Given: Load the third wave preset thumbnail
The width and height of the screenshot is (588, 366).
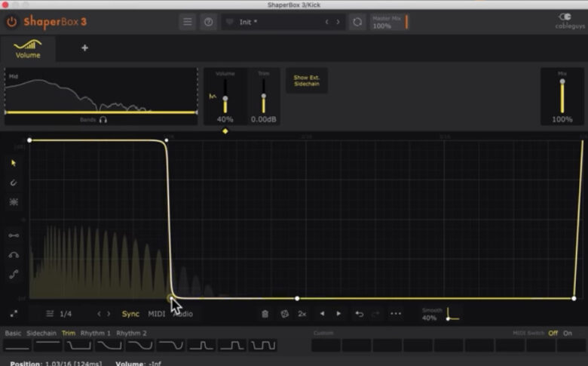Looking at the screenshot, I should [78, 346].
